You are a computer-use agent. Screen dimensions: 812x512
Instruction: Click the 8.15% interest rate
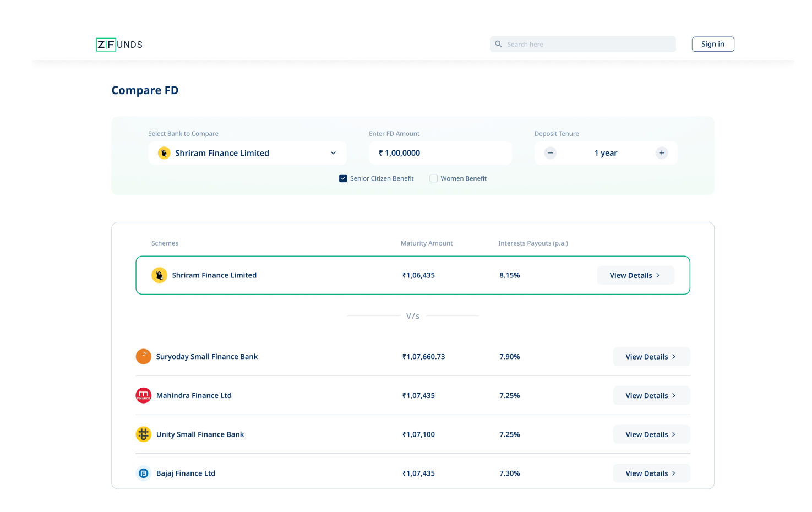pyautogui.click(x=510, y=275)
